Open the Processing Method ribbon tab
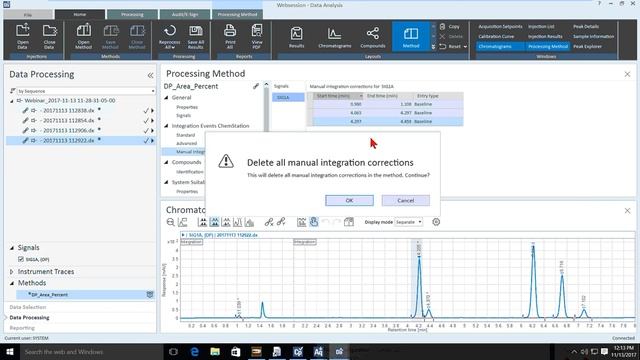The height and width of the screenshot is (360, 640). point(237,15)
